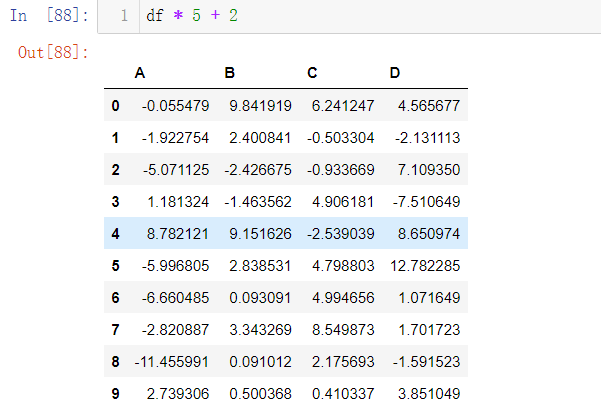Click cell value 4.798803
This screenshot has height=410, width=601.
click(343, 266)
